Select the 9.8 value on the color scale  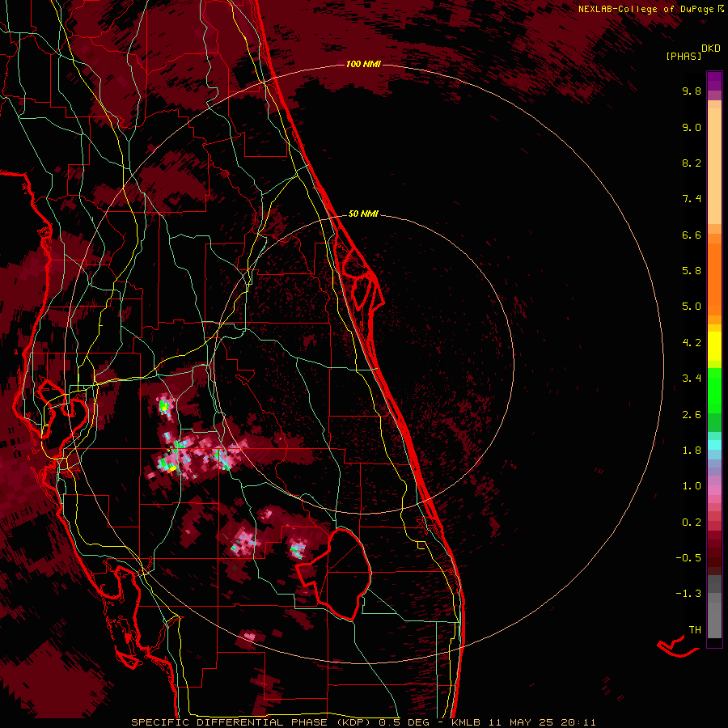(x=692, y=91)
